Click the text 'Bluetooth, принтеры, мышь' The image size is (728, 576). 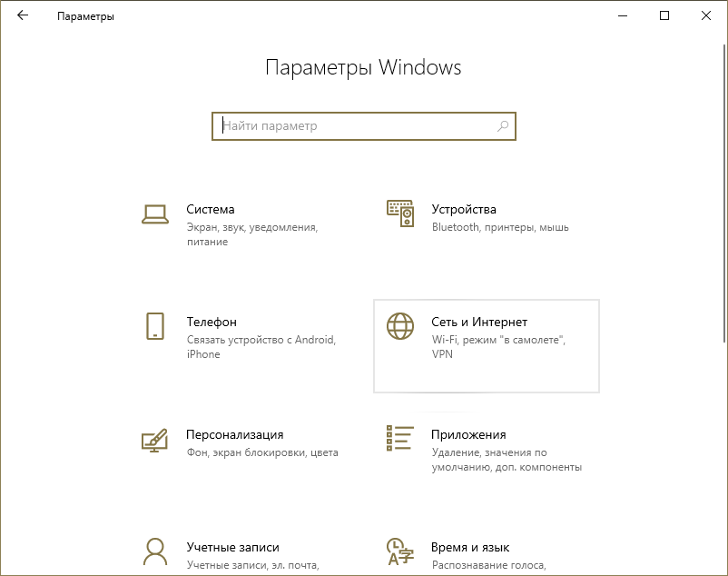coord(500,227)
